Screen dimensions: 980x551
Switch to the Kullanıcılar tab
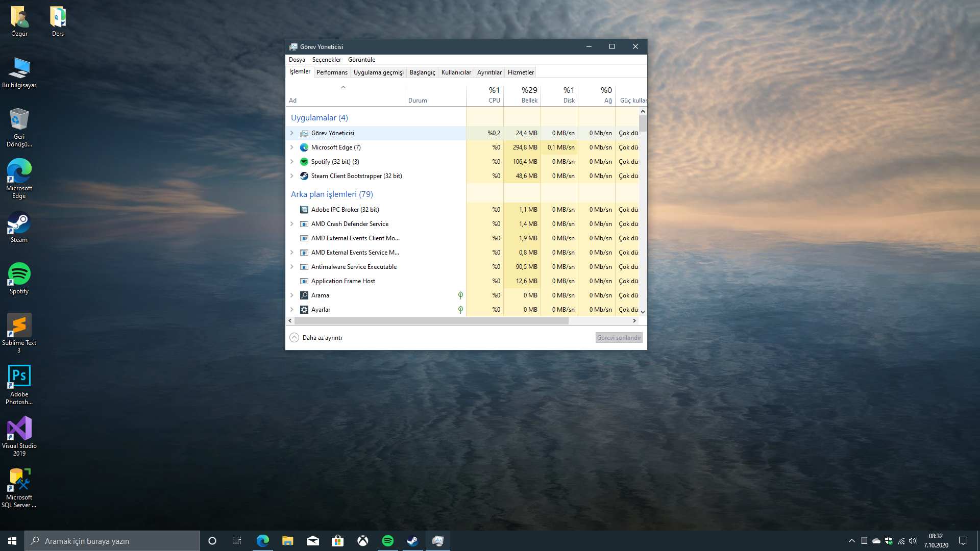(456, 72)
